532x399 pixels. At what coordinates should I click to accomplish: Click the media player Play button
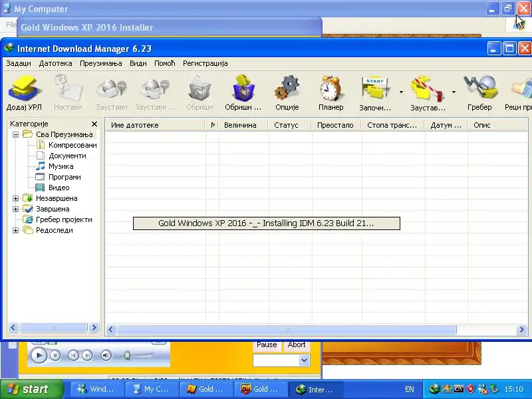[x=39, y=355]
